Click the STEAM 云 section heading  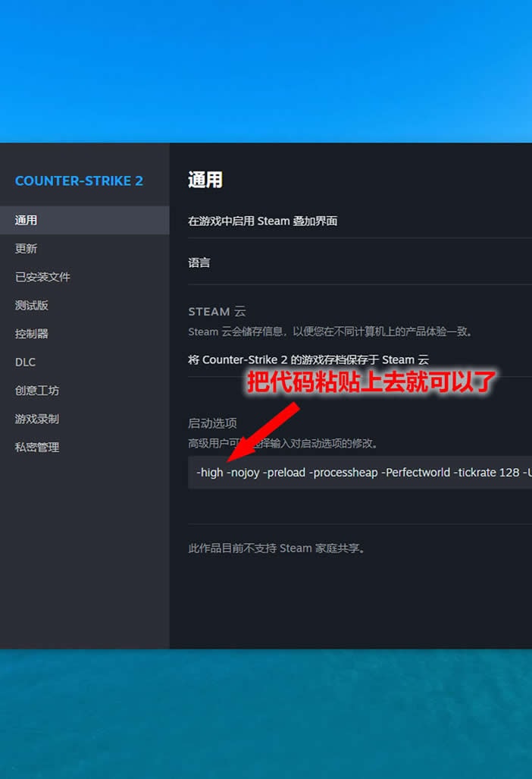[x=217, y=312]
